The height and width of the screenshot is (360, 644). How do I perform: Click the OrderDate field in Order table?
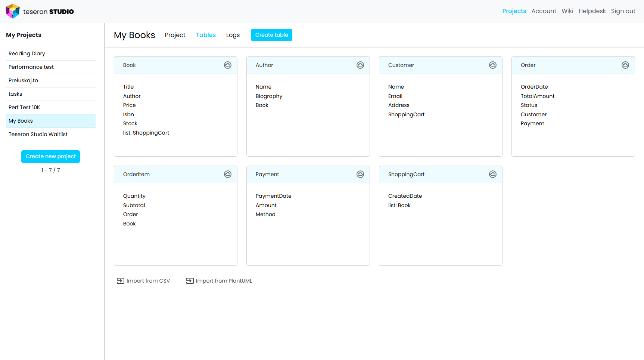(534, 87)
